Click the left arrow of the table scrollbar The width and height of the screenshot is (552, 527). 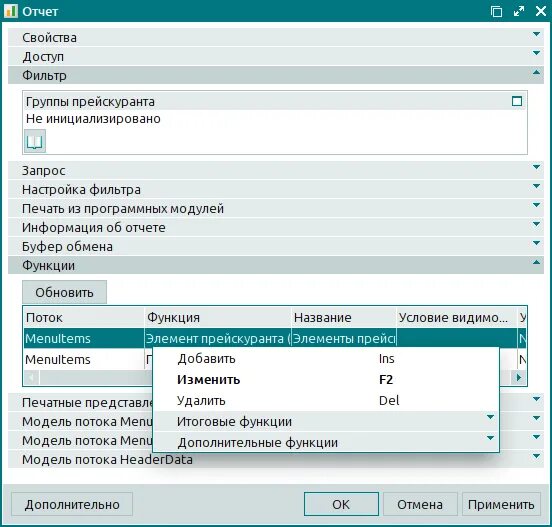(x=31, y=377)
